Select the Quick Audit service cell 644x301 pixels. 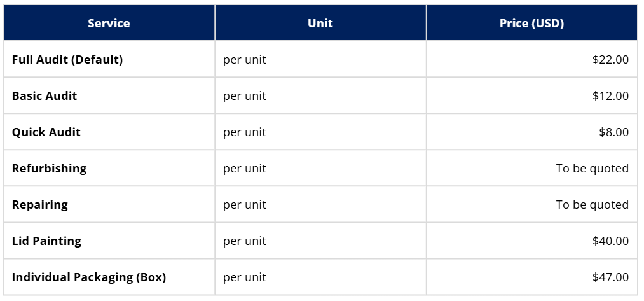(46, 132)
